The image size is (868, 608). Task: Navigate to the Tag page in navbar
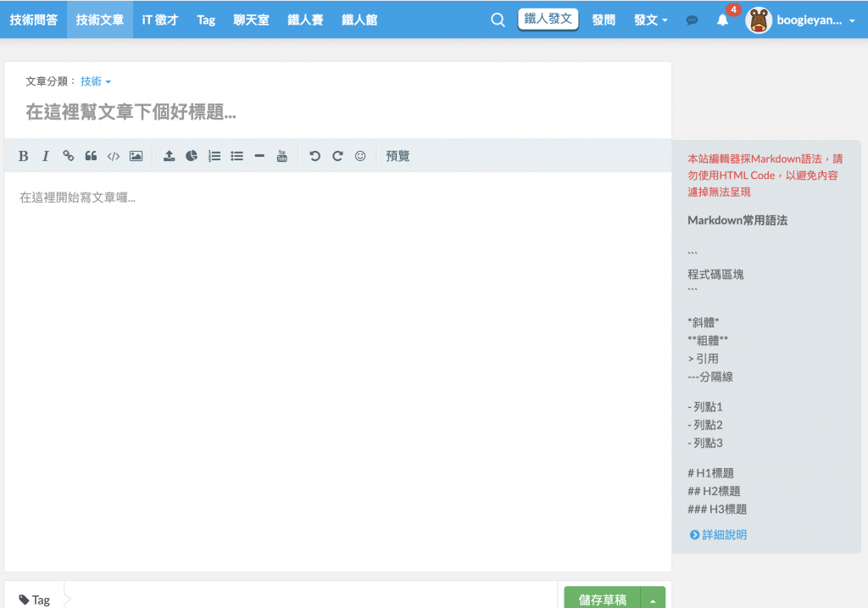(x=206, y=20)
